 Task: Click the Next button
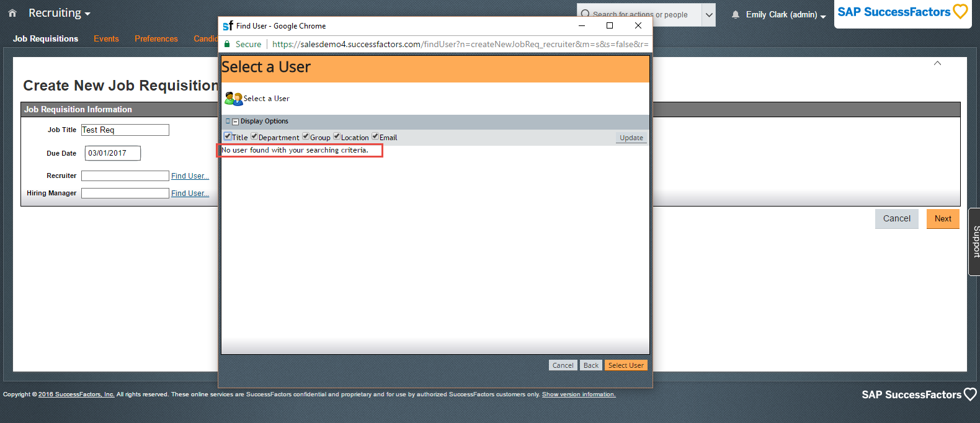pos(943,218)
